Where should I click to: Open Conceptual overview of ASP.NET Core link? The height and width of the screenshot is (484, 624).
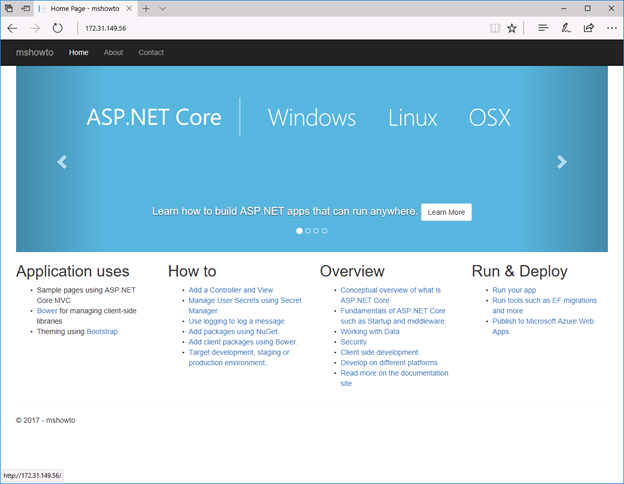[390, 295]
